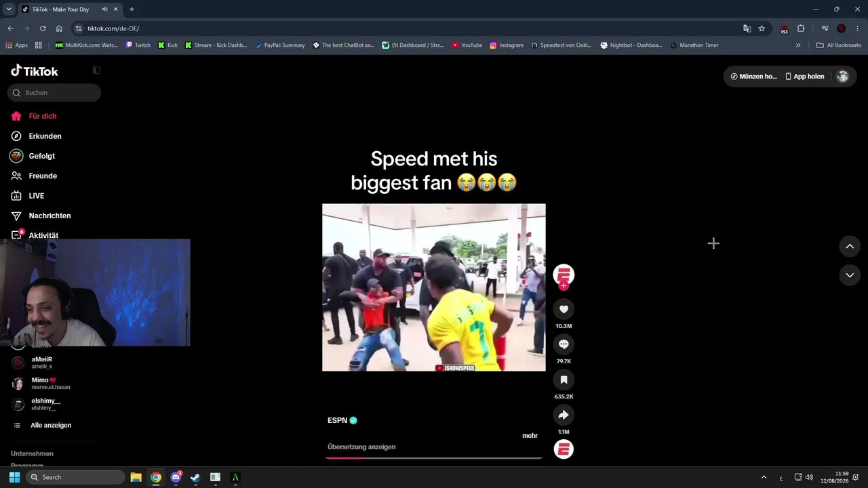Go to the browser home page
868x488 pixels.
59,28
